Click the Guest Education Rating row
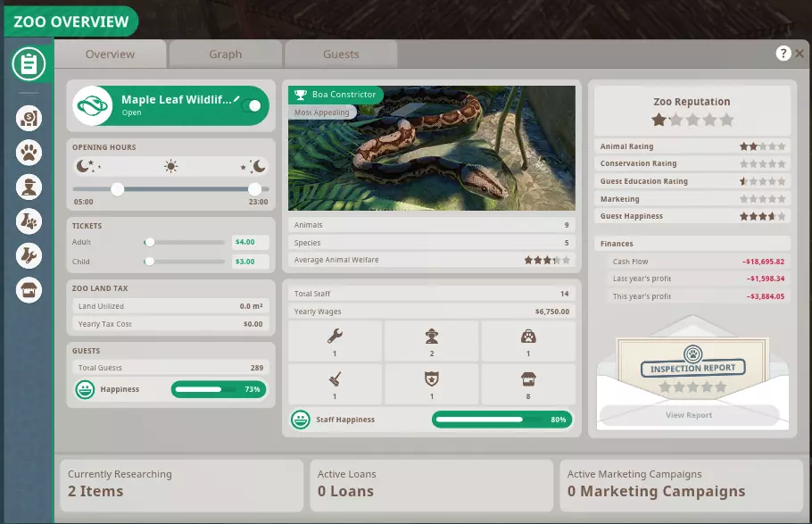This screenshot has height=524, width=812. (692, 181)
